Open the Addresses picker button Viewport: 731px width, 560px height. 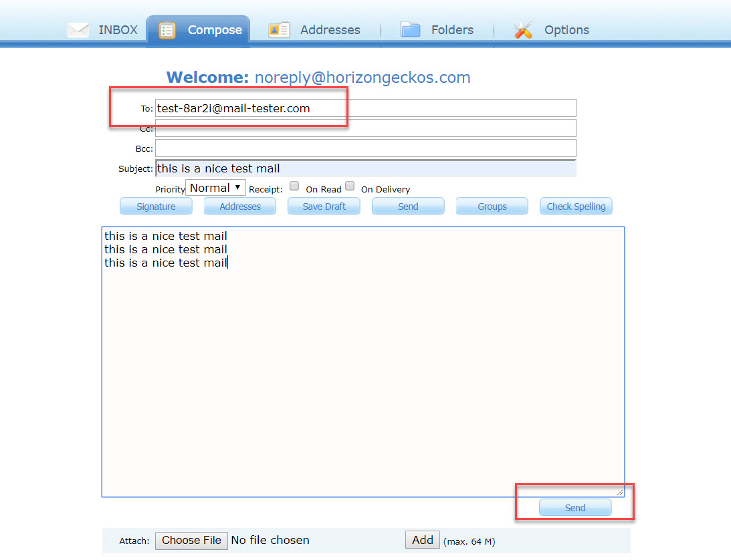(x=239, y=206)
